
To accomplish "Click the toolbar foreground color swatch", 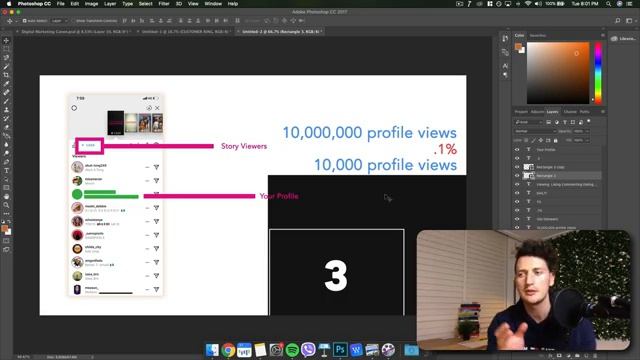I will pyautogui.click(x=4, y=229).
